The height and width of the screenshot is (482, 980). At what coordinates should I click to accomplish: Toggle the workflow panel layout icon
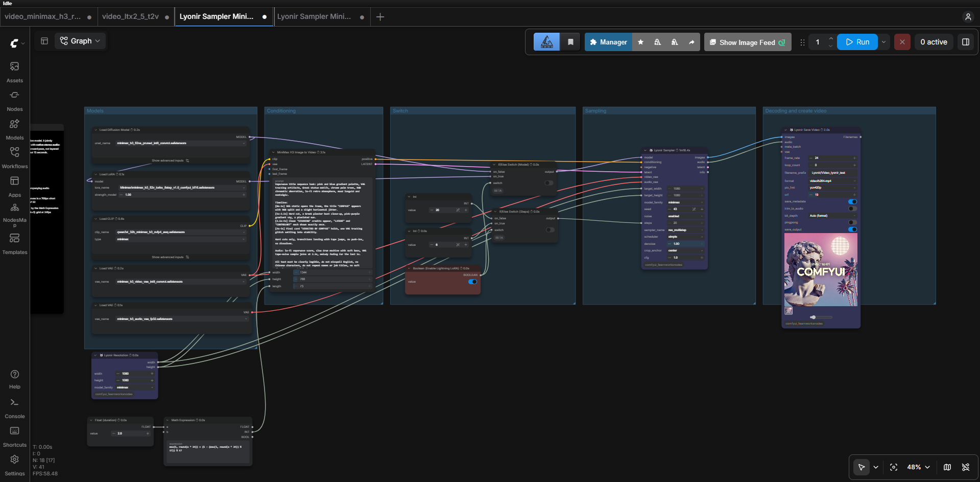click(44, 41)
